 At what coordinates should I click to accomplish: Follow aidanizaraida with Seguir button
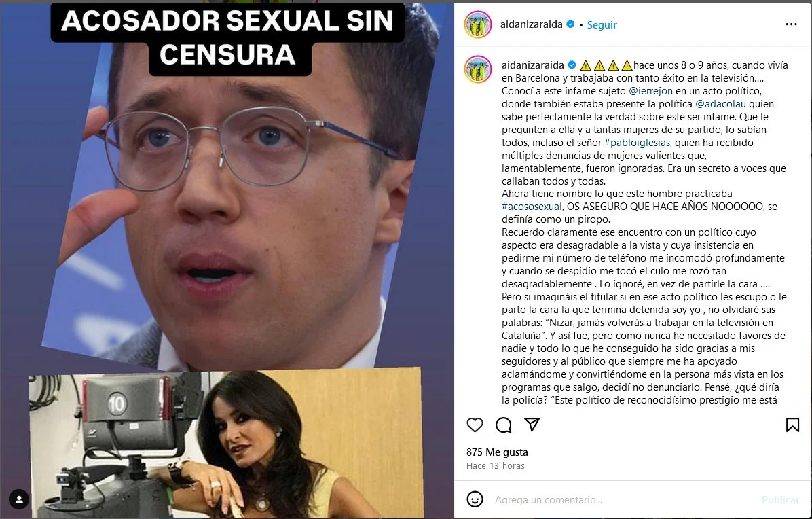click(602, 25)
